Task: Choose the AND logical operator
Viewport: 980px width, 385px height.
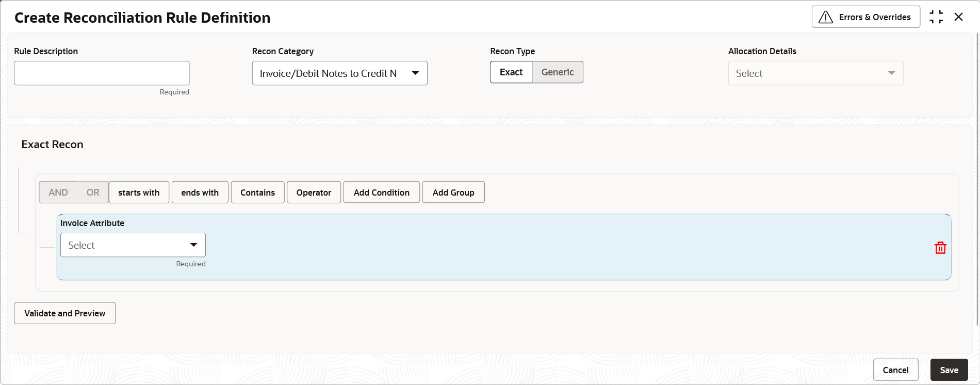Action: pyautogui.click(x=58, y=192)
